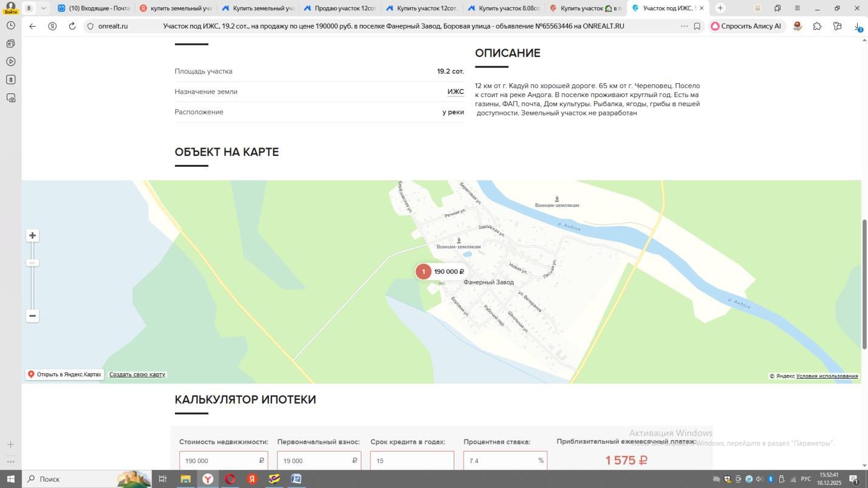Open the browser hamburger menu
The height and width of the screenshot is (488, 868).
pyautogui.click(x=797, y=8)
